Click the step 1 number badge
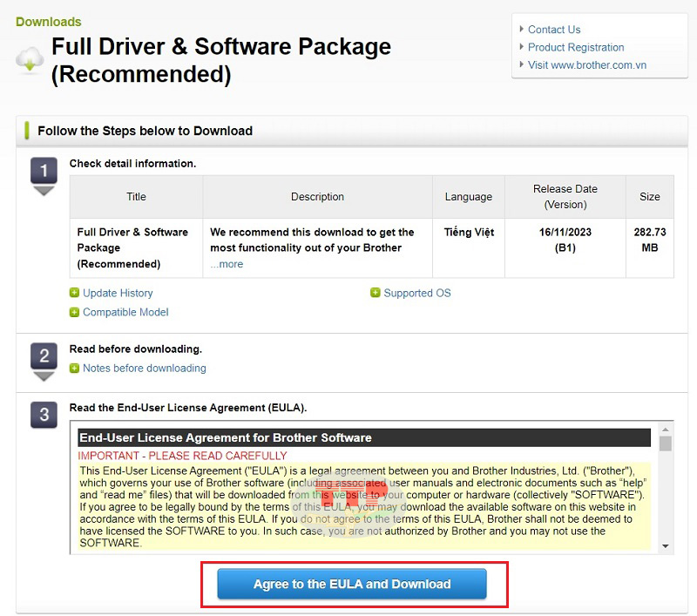Screen dimensions: 697x616 tap(44, 170)
